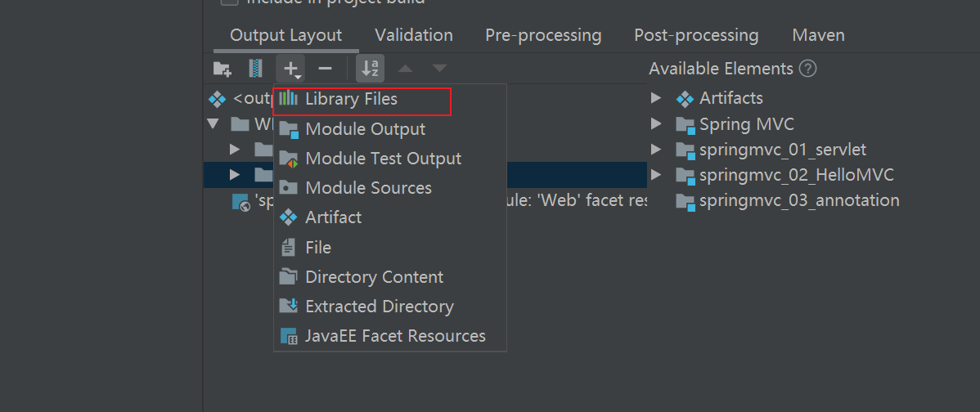Open the Available Elements help icon
980x412 pixels.
(x=808, y=69)
